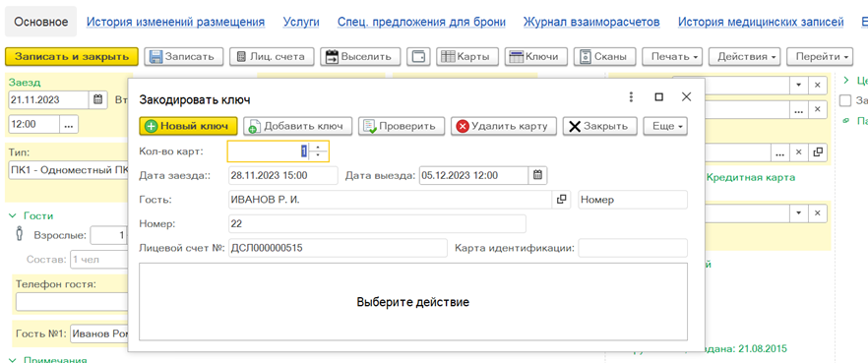868x363 pixels.
Task: Open calendar picker for Заезд date
Action: (x=97, y=100)
